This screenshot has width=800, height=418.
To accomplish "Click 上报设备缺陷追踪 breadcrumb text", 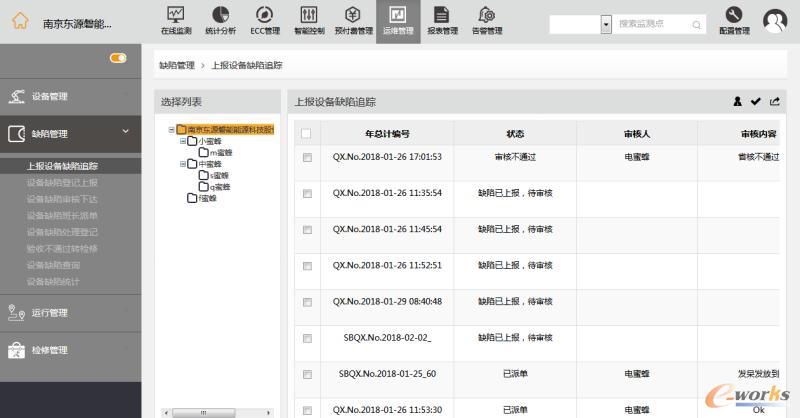I will (247, 65).
